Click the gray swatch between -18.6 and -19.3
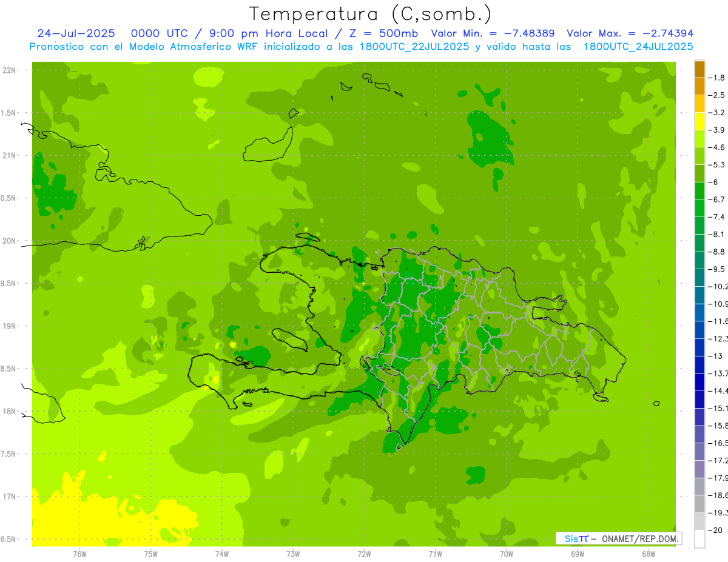Screen dimensions: 728x562 pos(699,504)
